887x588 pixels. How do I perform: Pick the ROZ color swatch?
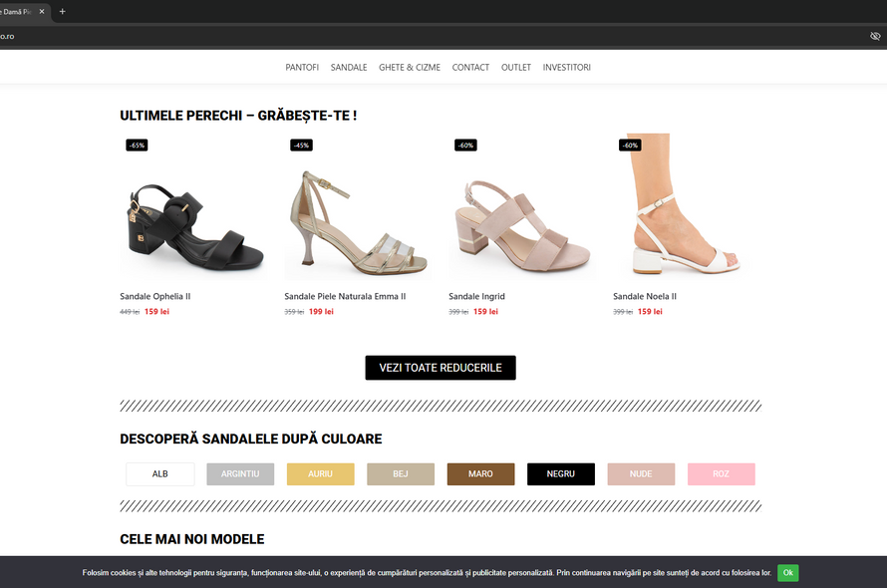[x=721, y=474]
